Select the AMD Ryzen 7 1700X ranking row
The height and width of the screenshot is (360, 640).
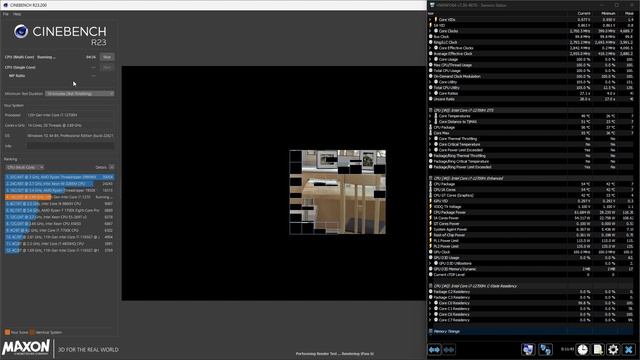click(x=60, y=210)
